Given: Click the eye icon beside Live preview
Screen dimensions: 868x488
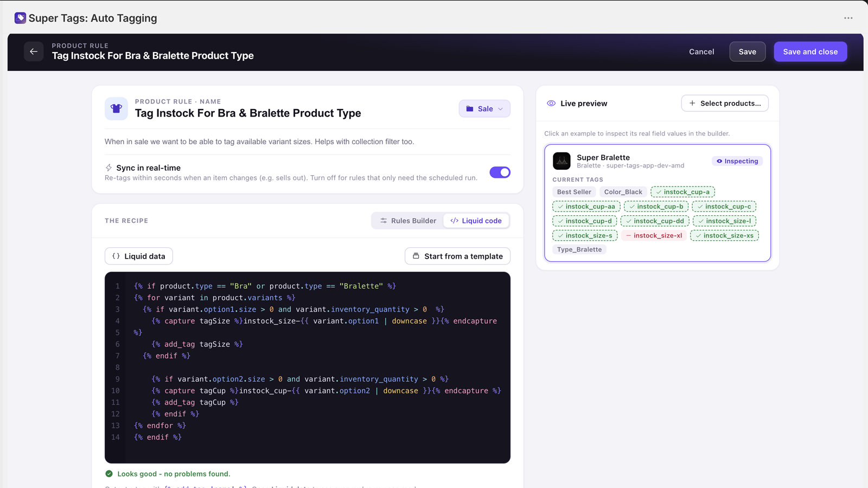Looking at the screenshot, I should click(x=551, y=103).
